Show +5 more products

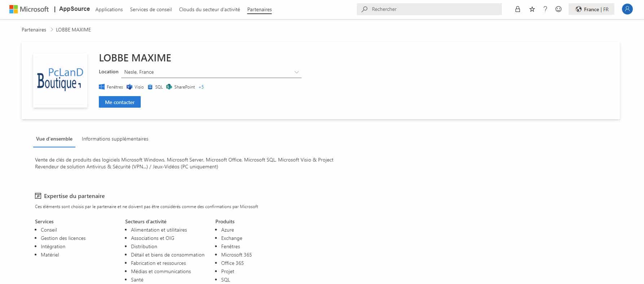[x=201, y=87]
